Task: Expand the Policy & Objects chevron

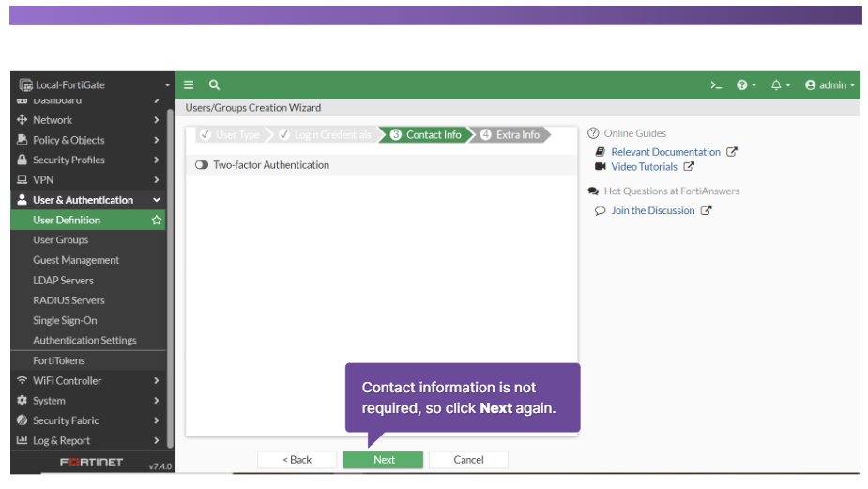Action: tap(157, 140)
